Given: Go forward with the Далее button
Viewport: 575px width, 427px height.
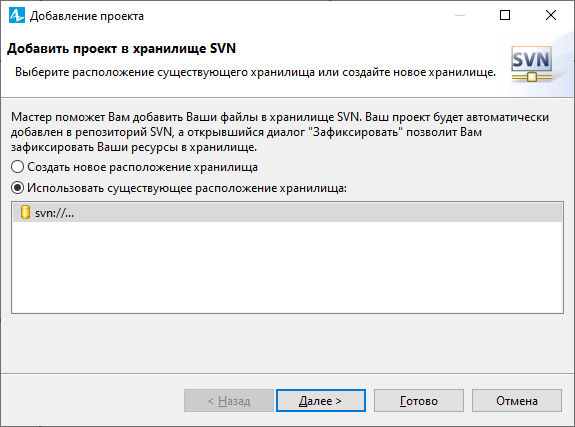Looking at the screenshot, I should click(321, 401).
